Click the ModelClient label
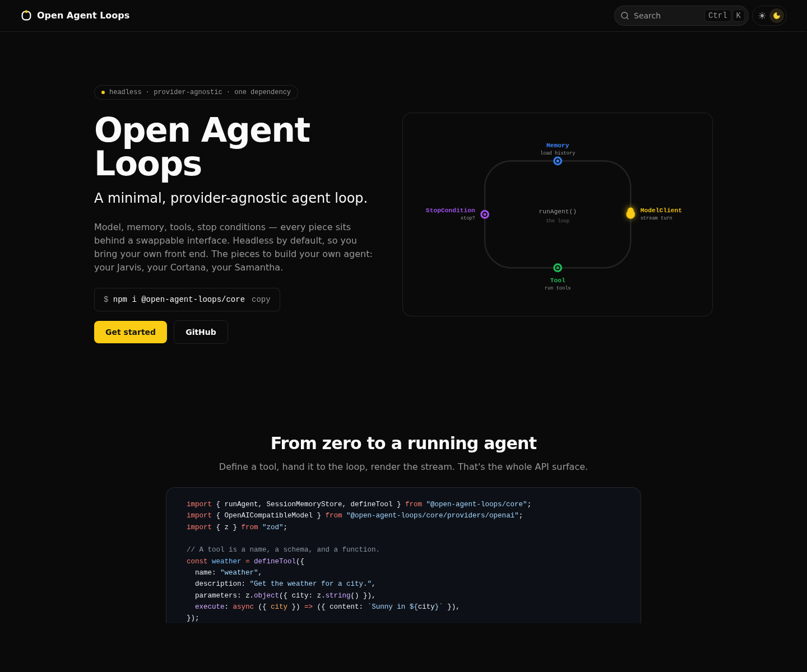The image size is (807, 672). click(661, 211)
